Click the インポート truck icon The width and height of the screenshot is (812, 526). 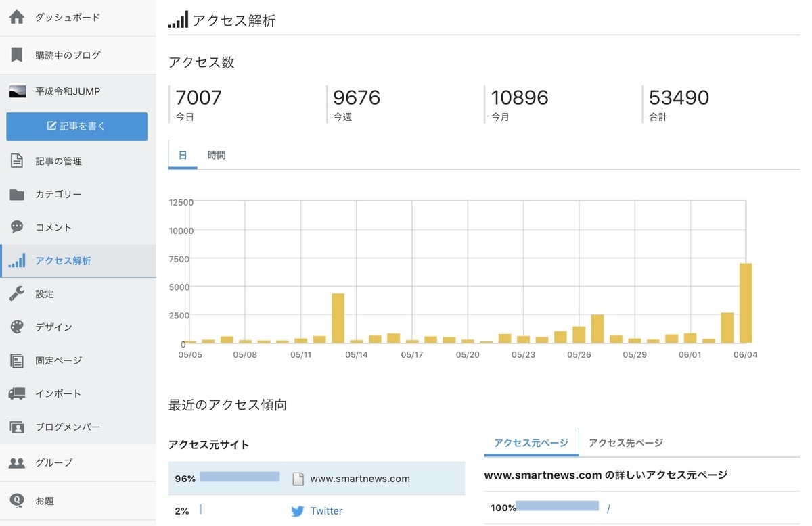point(17,393)
